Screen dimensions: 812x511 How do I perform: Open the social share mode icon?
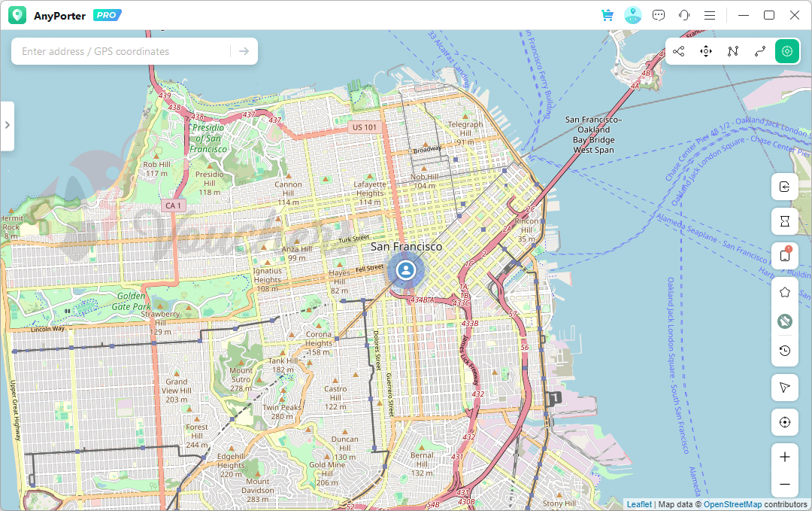[x=679, y=51]
